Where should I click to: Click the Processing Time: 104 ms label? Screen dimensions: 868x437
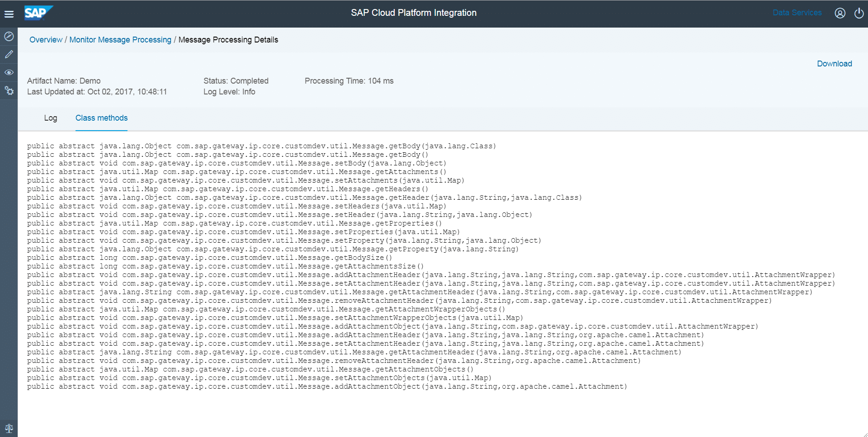(x=349, y=81)
